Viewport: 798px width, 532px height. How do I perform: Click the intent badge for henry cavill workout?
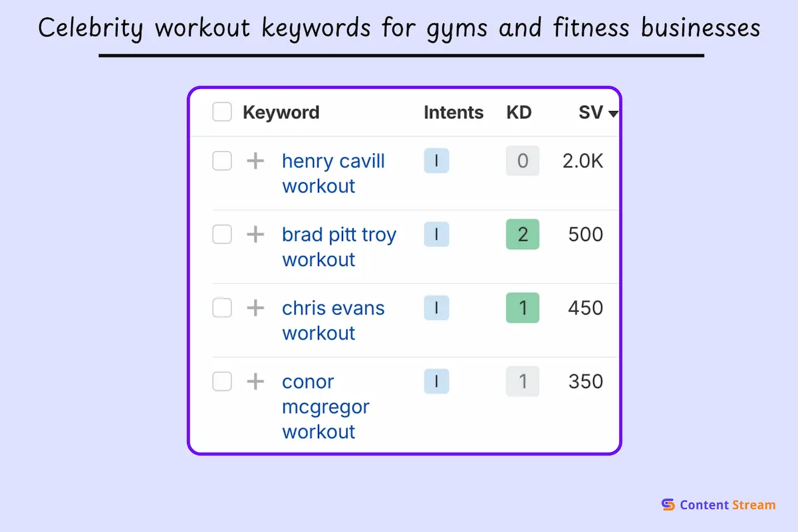click(x=436, y=161)
